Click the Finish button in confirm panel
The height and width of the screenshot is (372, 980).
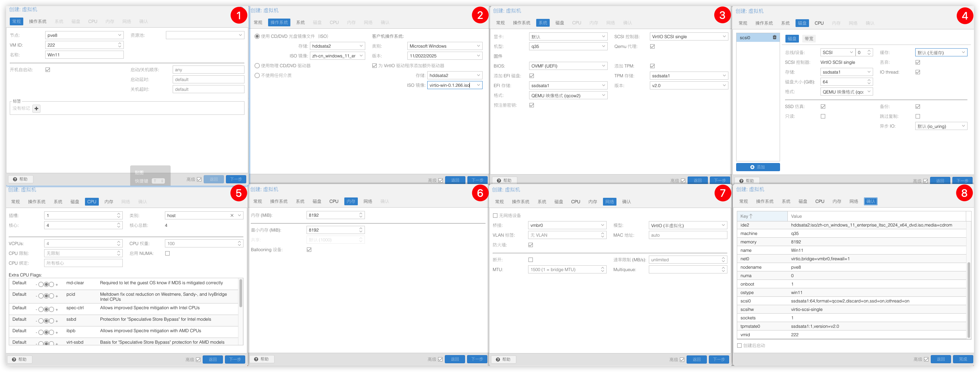(x=962, y=360)
